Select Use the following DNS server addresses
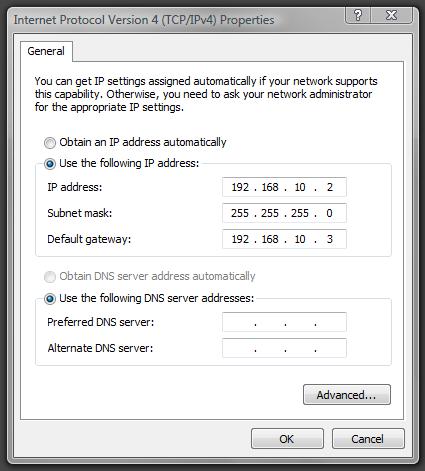 [50, 299]
